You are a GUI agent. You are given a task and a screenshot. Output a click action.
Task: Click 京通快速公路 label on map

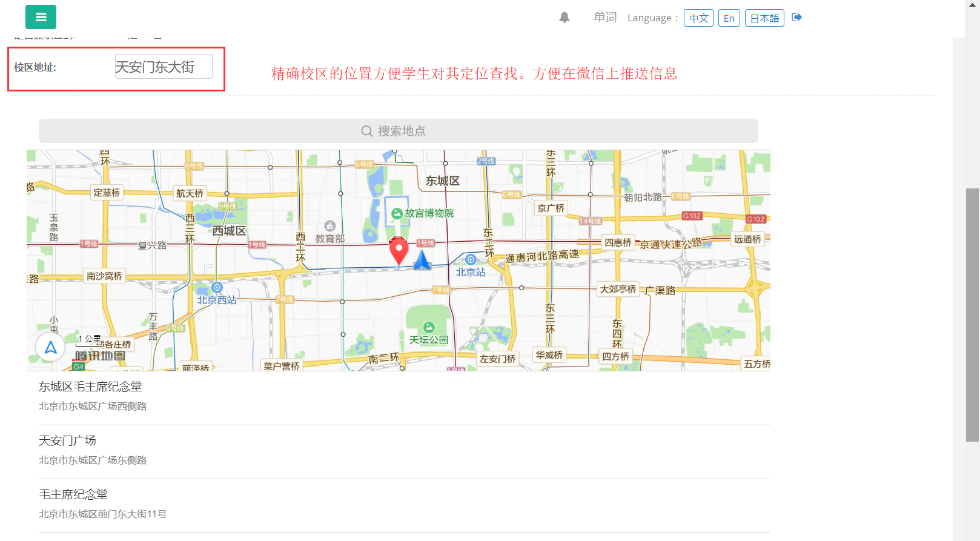click(x=671, y=244)
